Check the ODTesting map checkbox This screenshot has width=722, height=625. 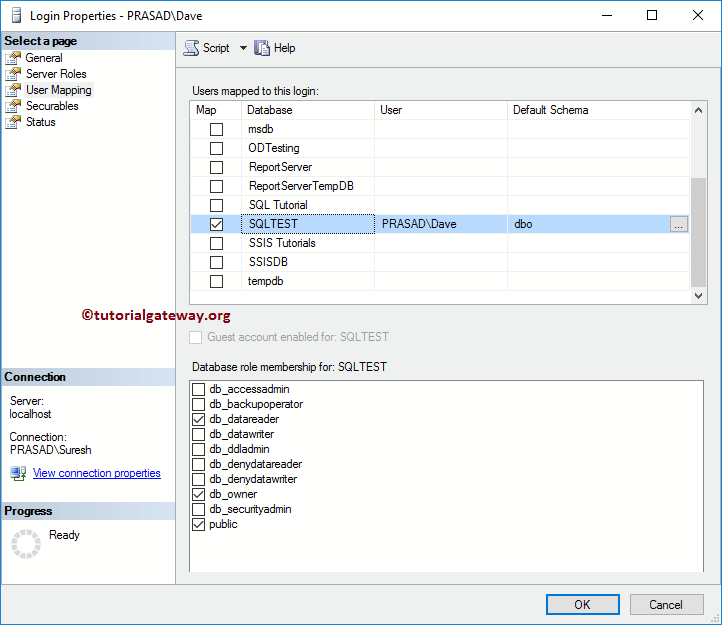click(x=216, y=148)
